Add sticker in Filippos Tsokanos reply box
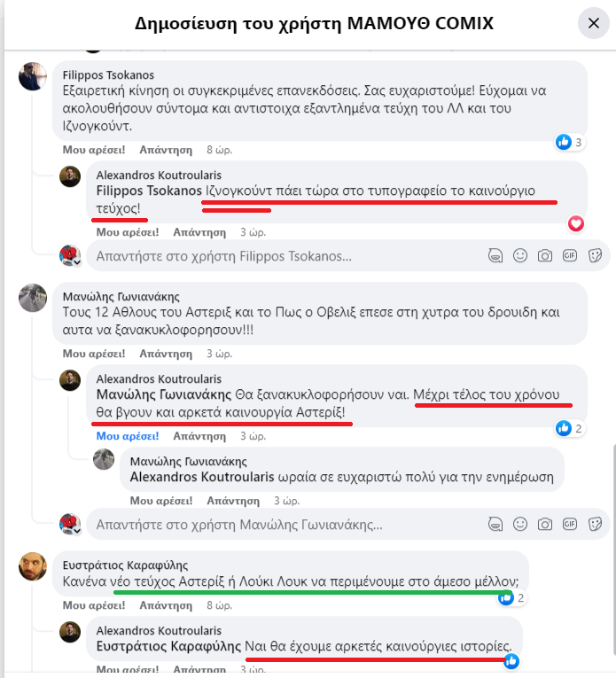This screenshot has width=616, height=678. (x=596, y=255)
